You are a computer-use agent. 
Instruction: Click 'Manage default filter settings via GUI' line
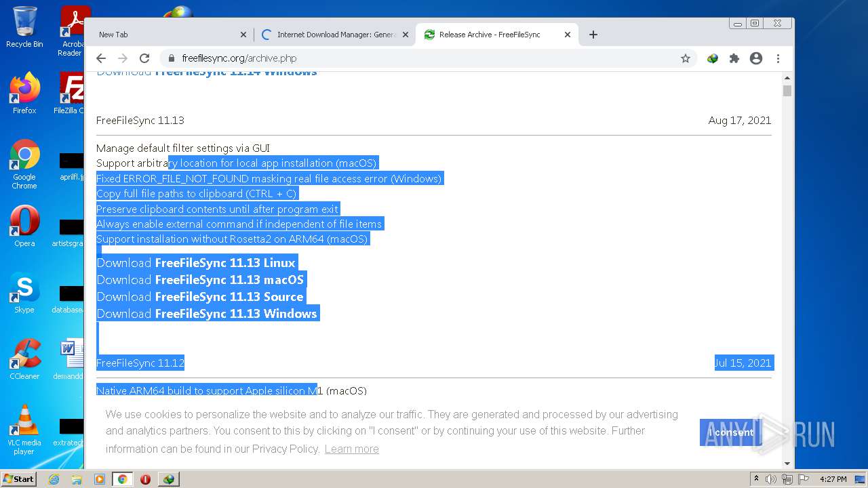tap(183, 148)
